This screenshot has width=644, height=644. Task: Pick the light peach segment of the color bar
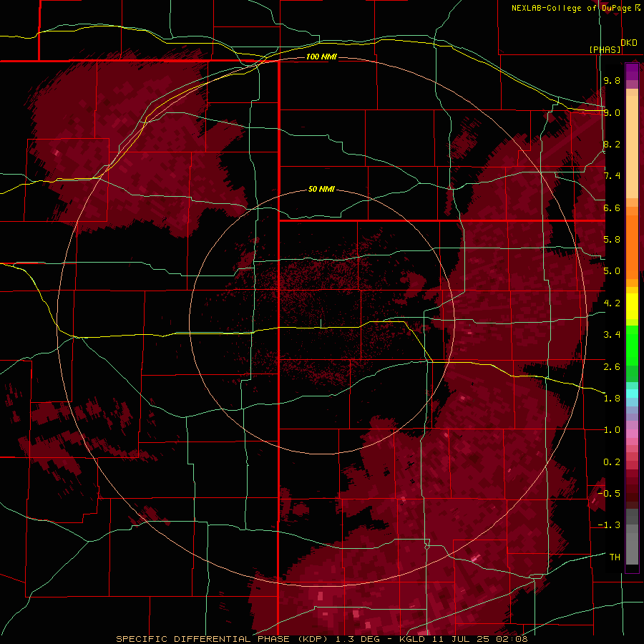coord(632,148)
